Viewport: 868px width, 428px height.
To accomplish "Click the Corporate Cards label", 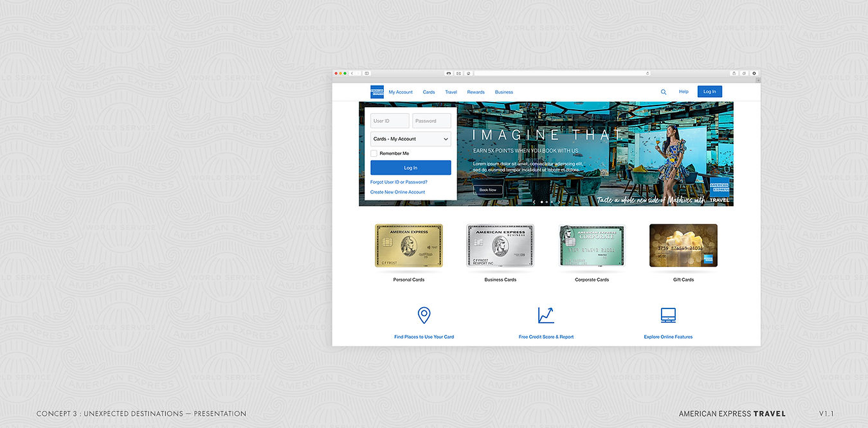I will (592, 280).
